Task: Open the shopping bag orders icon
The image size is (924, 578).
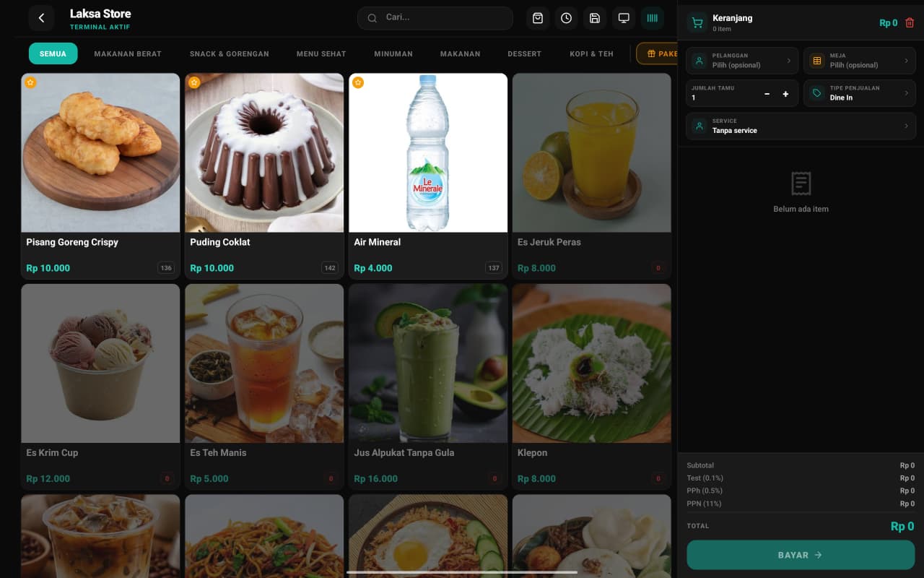Action: pyautogui.click(x=538, y=18)
